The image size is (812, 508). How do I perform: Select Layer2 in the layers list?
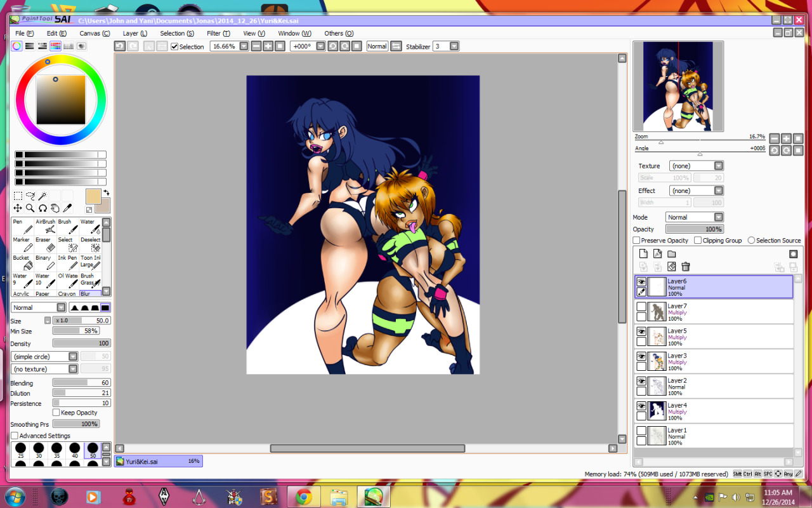click(714, 386)
